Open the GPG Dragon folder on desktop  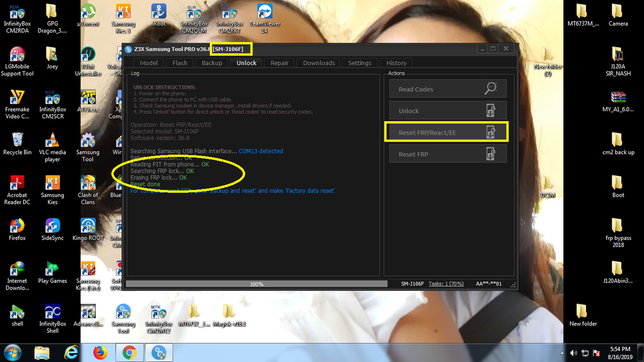click(x=52, y=19)
